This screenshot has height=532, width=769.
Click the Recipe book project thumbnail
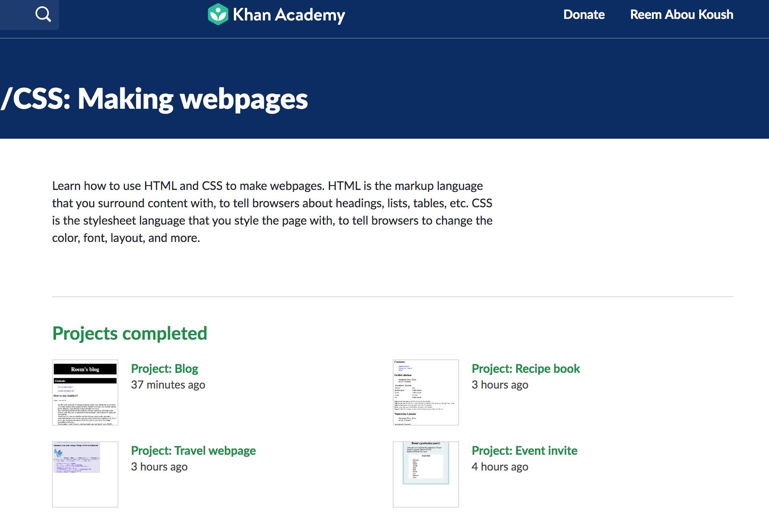click(426, 392)
